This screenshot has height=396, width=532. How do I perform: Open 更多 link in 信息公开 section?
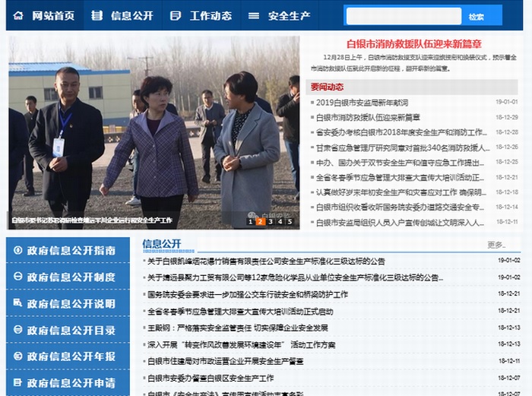tap(496, 245)
